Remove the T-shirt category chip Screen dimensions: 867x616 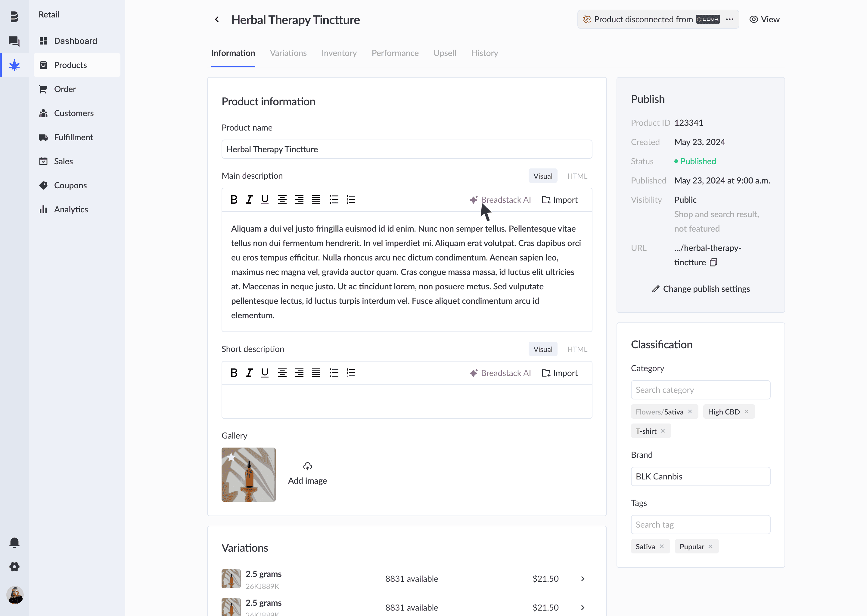(x=663, y=431)
